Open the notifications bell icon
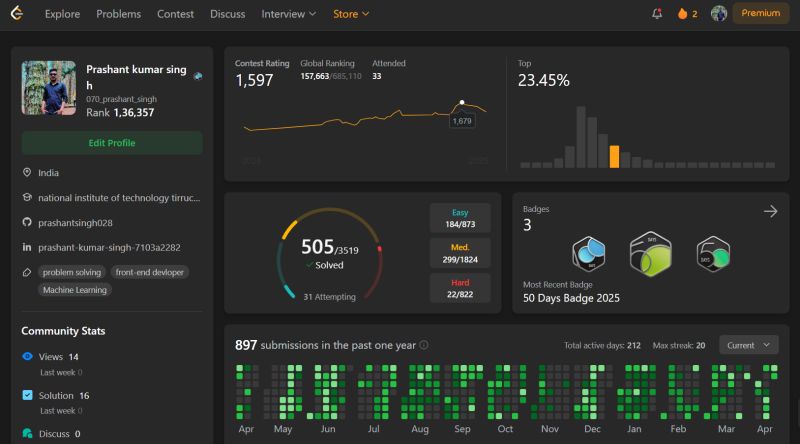The width and height of the screenshot is (800, 444). pyautogui.click(x=657, y=14)
